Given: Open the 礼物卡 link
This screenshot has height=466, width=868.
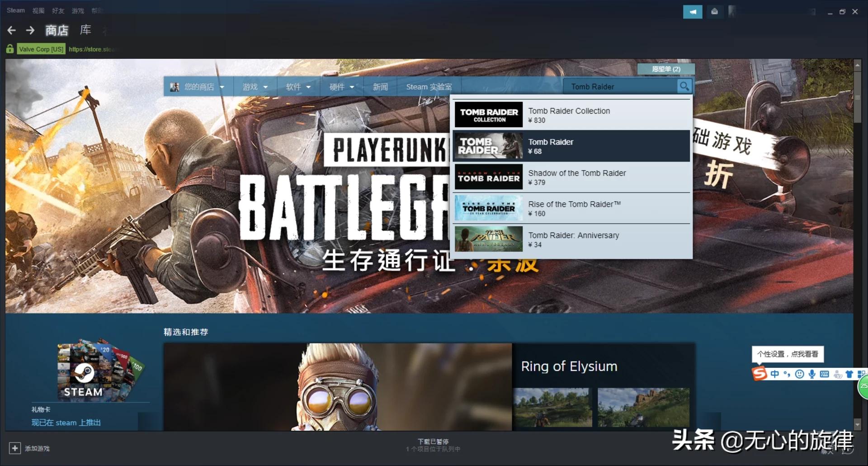Looking at the screenshot, I should pyautogui.click(x=41, y=409).
